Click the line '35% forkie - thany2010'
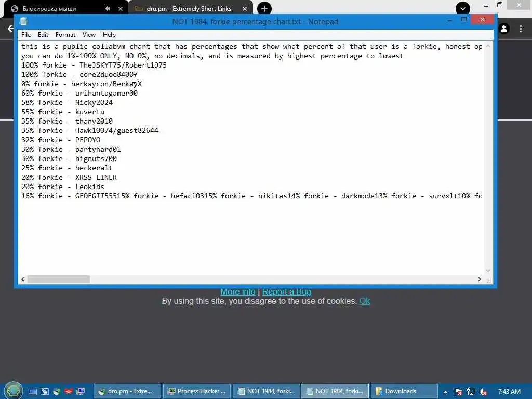532x399 pixels. click(x=67, y=121)
